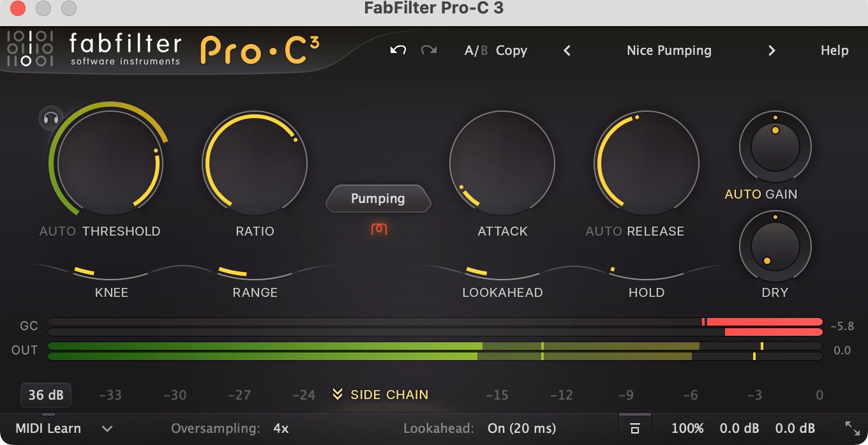Click the undo arrow icon
This screenshot has width=868, height=445.
[x=398, y=50]
